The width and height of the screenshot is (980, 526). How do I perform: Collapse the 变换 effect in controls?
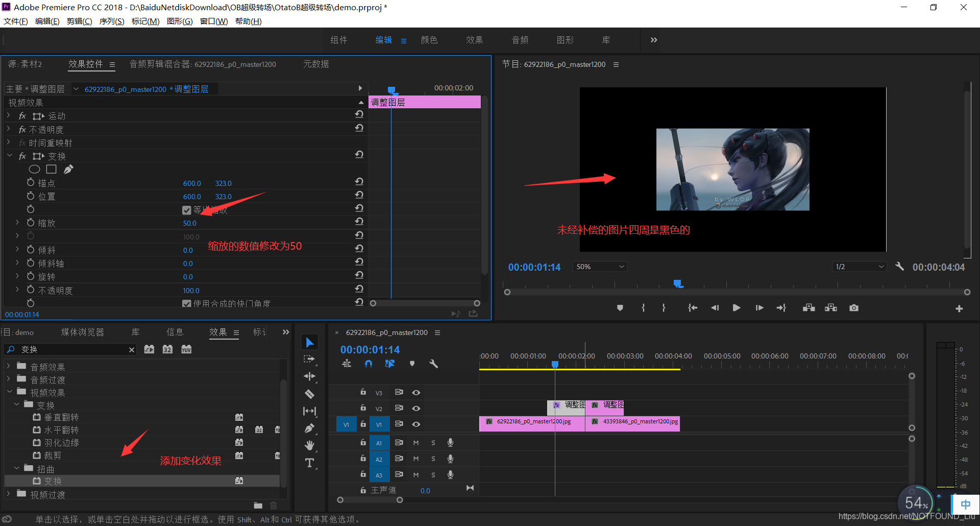pos(9,156)
